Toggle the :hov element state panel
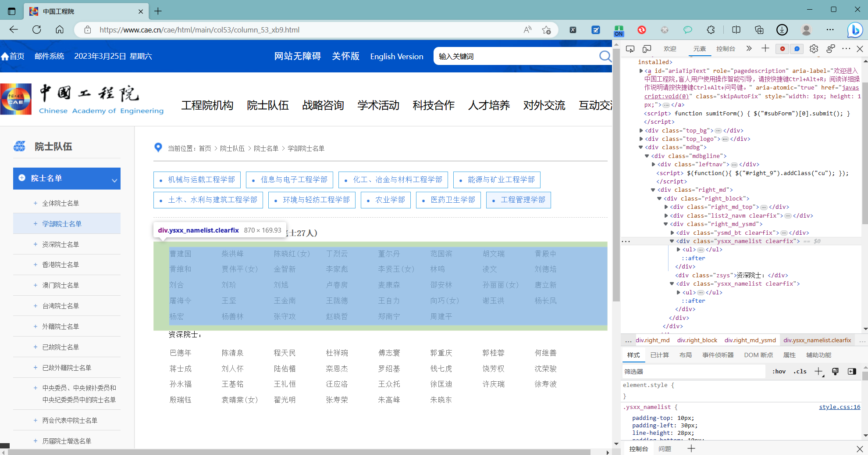This screenshot has height=455, width=868. coord(779,371)
